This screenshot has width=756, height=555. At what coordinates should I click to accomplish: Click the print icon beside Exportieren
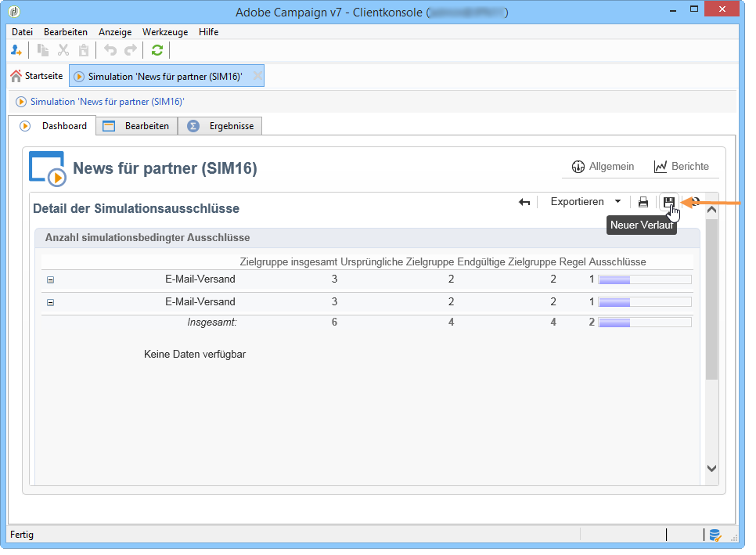tap(643, 202)
